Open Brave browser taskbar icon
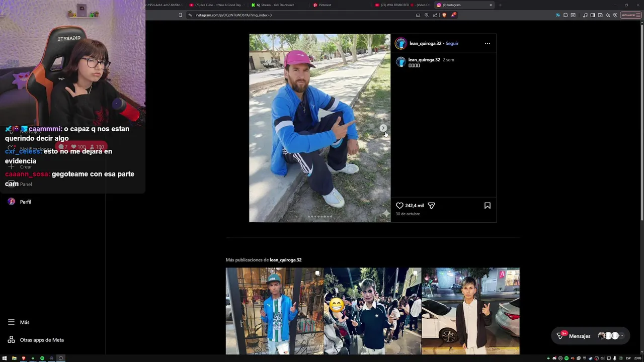Viewport: 644px width, 362px height. pyautogui.click(x=24, y=358)
